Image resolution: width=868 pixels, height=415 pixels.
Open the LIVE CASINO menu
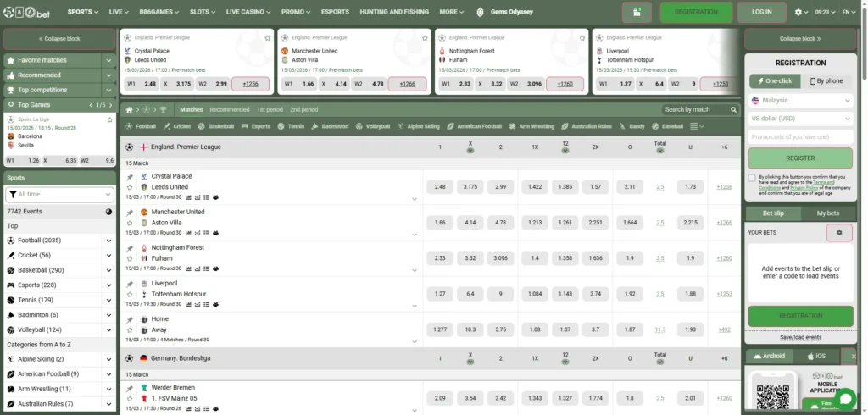248,12
